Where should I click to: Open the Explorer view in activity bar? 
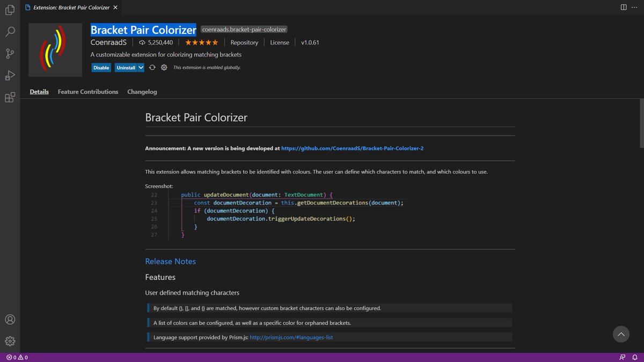(10, 10)
